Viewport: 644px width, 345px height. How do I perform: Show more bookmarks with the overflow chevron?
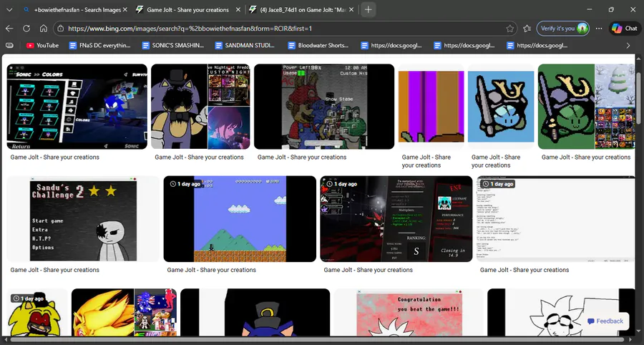coord(628,46)
